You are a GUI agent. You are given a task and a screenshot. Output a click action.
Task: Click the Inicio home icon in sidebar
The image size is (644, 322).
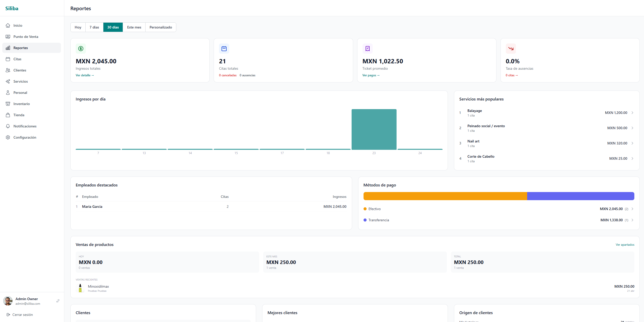click(8, 25)
